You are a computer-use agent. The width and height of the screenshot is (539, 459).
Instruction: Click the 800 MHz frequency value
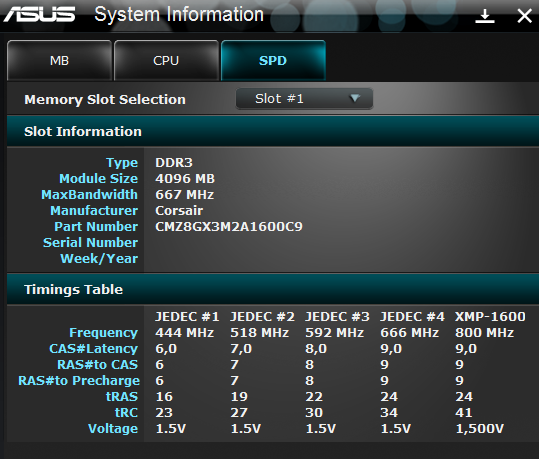pyautogui.click(x=485, y=332)
